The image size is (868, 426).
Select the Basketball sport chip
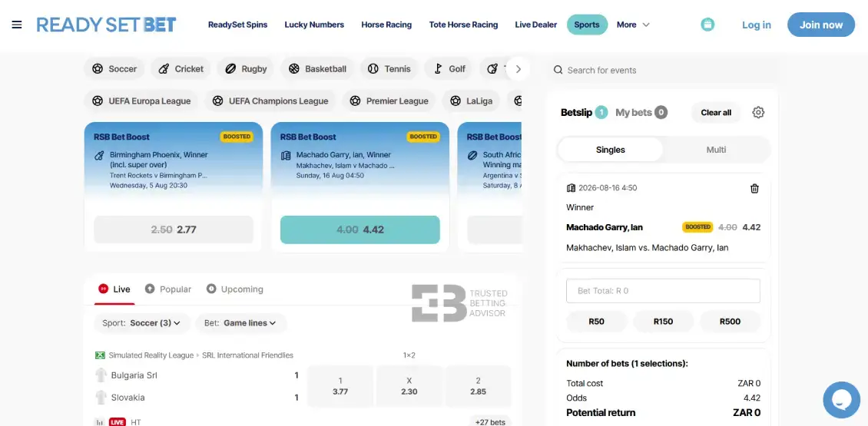point(317,69)
